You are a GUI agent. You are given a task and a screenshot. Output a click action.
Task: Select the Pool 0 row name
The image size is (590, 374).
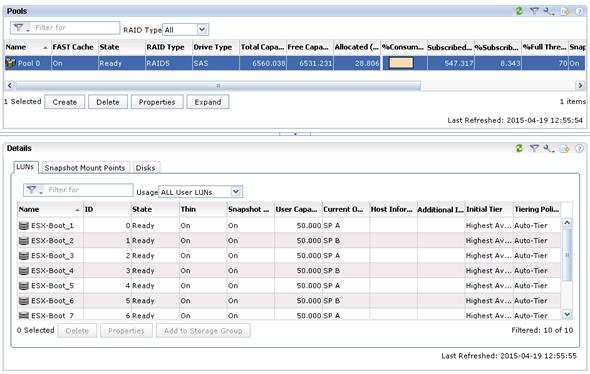coord(29,63)
